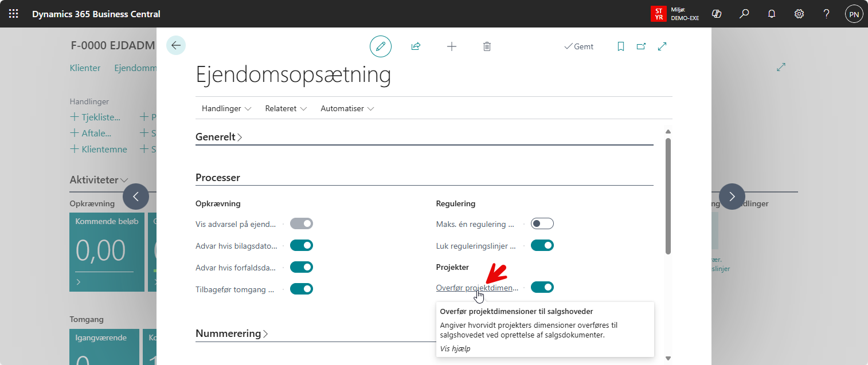Toggle 'Maks. én regulering' switch

542,223
